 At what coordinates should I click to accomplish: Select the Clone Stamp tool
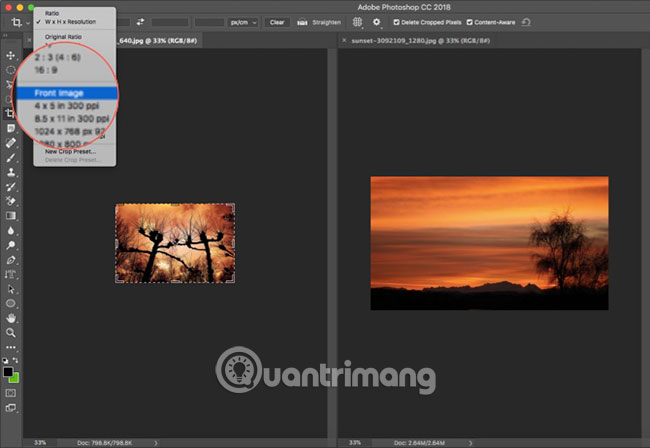tap(11, 172)
